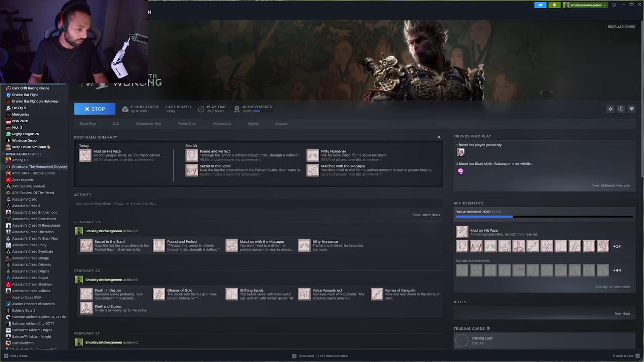Show the +44 more locked achievements

tap(617, 270)
